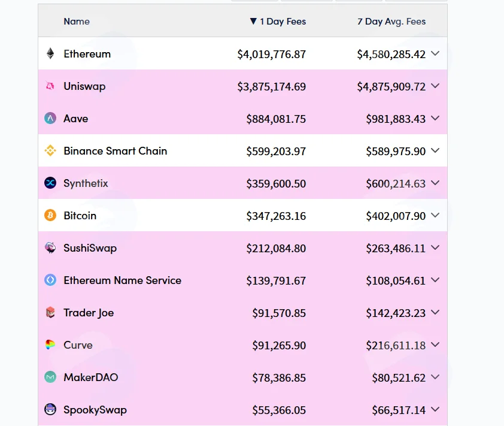Screen dimensions: 504x426
Task: Click the rainbow Curve logo icon
Action: pyautogui.click(x=50, y=345)
